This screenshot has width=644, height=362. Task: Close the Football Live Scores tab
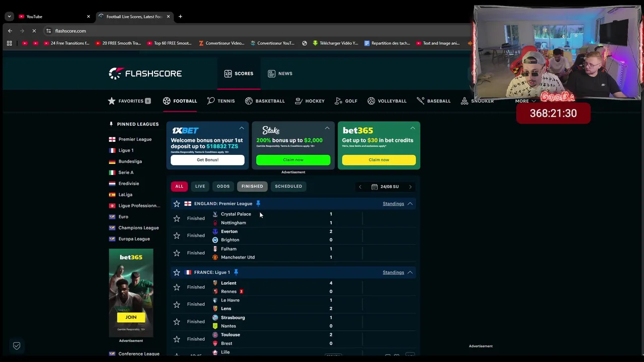168,17
